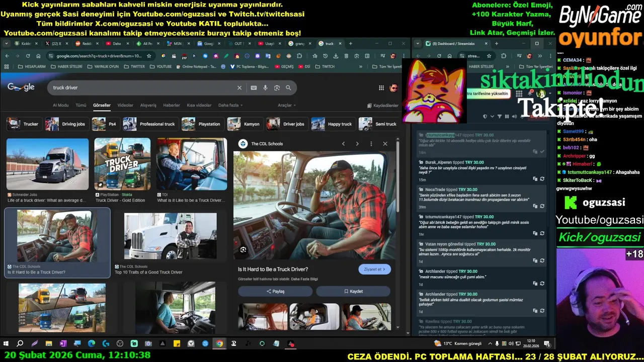Select the Kamyon filter chip
This screenshot has width=644, height=362.
pyautogui.click(x=245, y=124)
